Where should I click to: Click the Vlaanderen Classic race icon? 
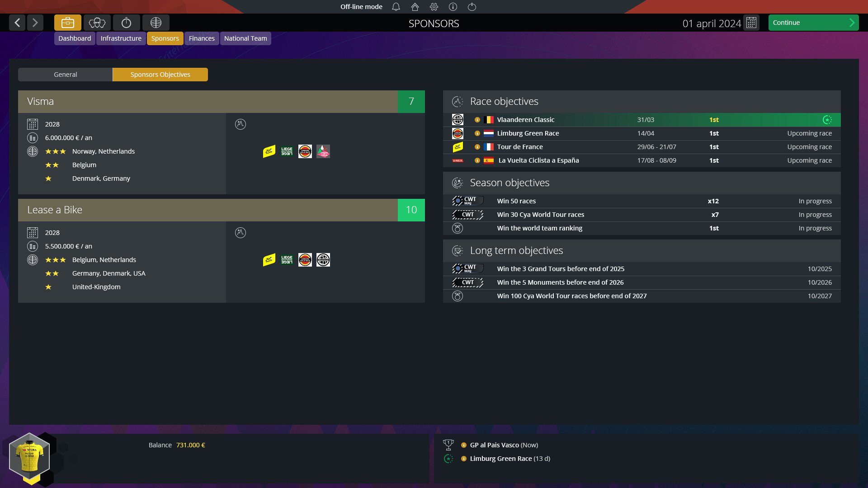[457, 119]
